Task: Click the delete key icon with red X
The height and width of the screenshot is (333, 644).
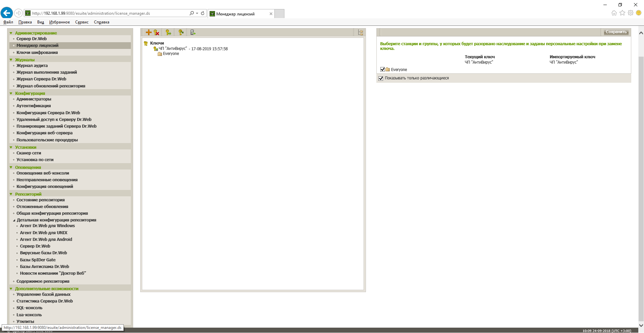Action: pyautogui.click(x=157, y=32)
